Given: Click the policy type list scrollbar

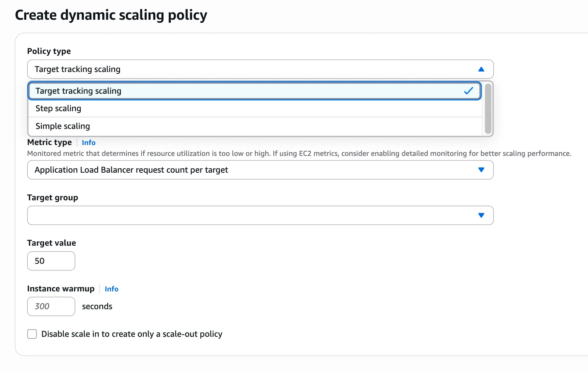Looking at the screenshot, I should (x=488, y=109).
